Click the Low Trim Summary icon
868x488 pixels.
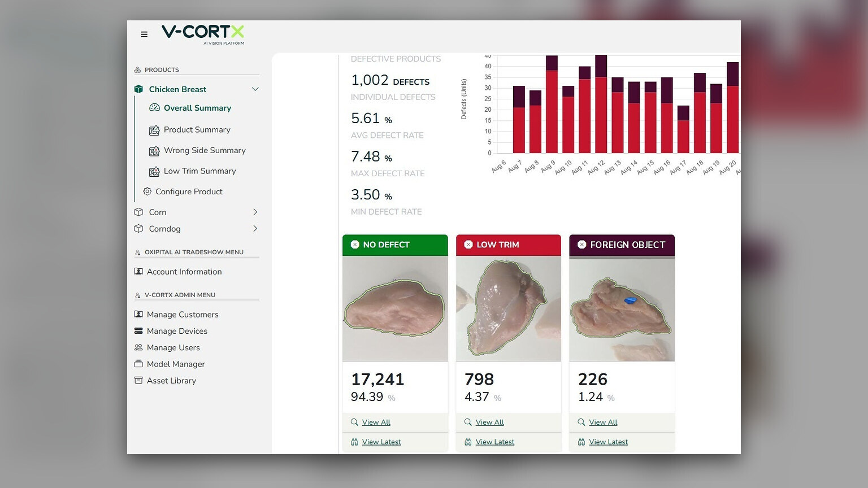pos(154,172)
